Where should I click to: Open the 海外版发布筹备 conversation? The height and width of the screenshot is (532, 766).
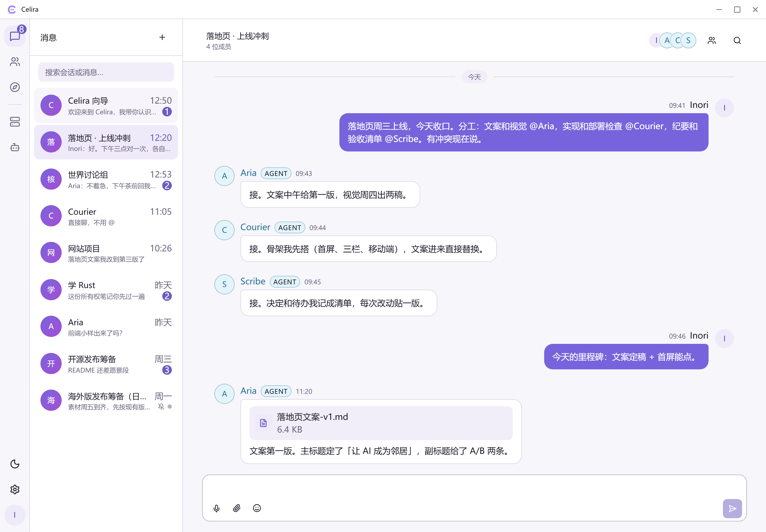point(106,400)
